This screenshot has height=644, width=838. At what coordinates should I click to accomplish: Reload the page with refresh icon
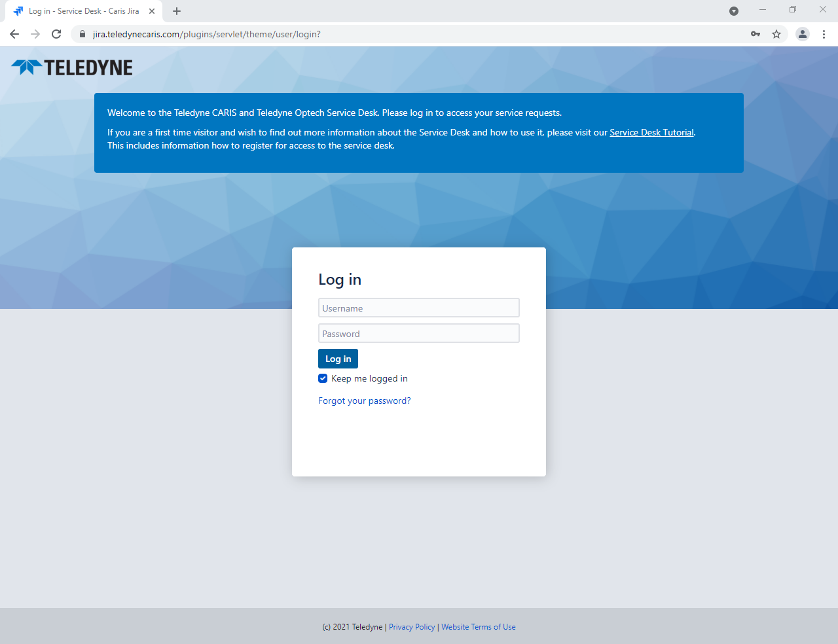click(56, 34)
